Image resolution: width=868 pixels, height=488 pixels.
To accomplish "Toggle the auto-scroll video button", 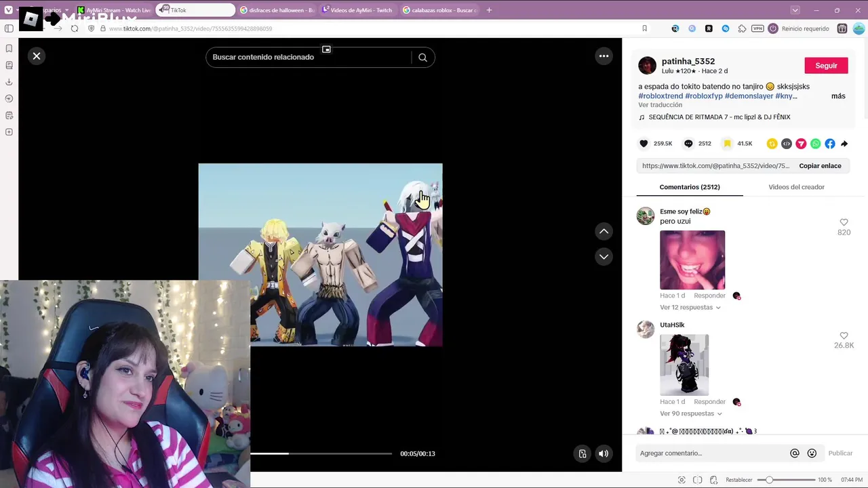I will click(x=582, y=453).
